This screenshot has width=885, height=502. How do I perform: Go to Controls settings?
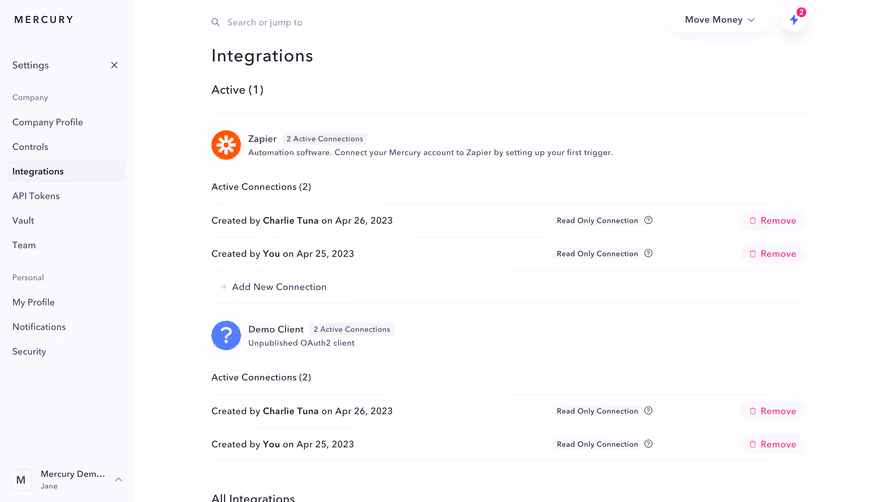30,146
